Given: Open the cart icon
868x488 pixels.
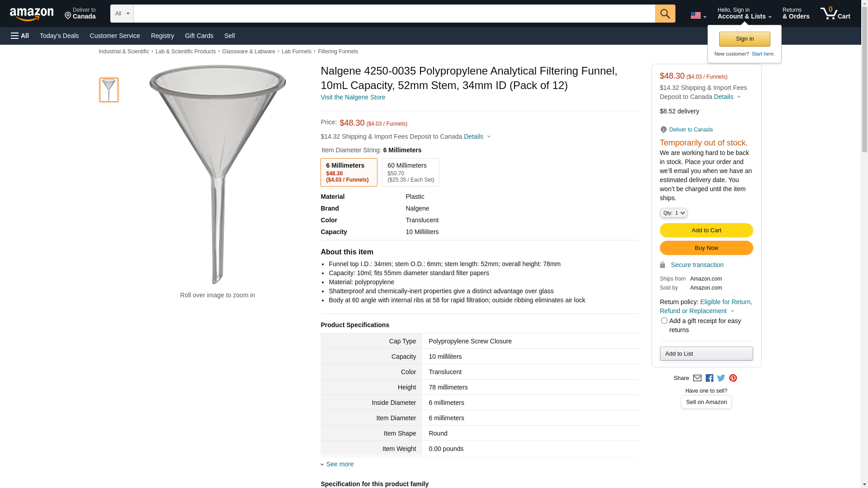Looking at the screenshot, I should point(835,14).
